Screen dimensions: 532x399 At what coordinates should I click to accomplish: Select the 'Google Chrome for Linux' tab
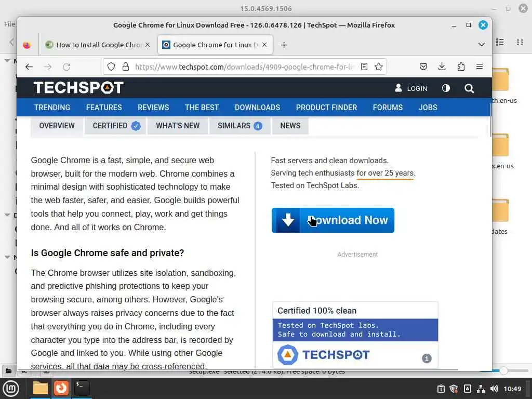click(x=215, y=45)
